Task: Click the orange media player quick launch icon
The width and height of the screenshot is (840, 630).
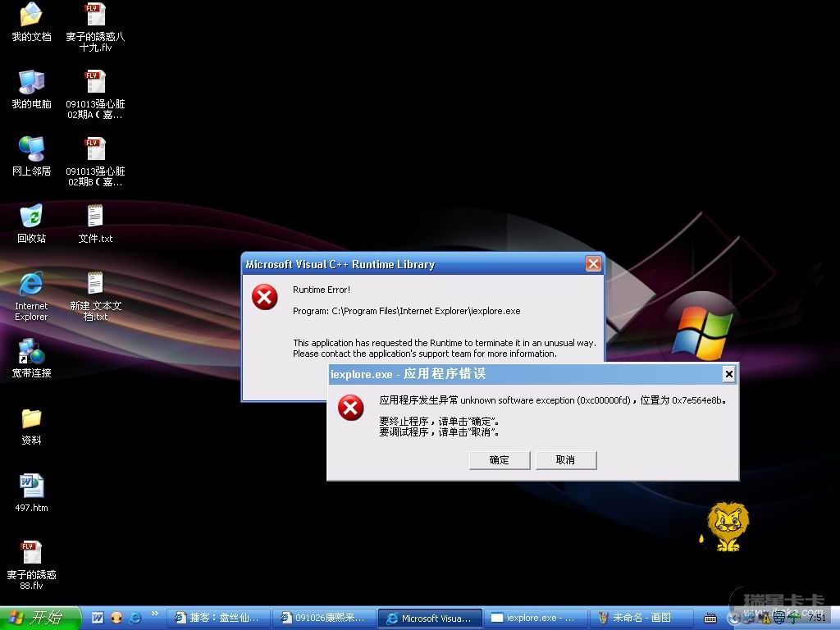Action: [116, 618]
